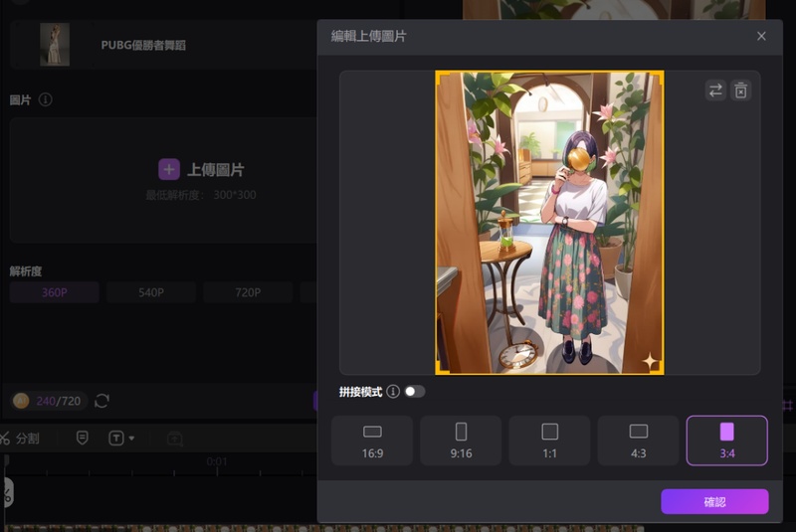
Task: Open the 圖片 info icon
Action: tap(45, 99)
